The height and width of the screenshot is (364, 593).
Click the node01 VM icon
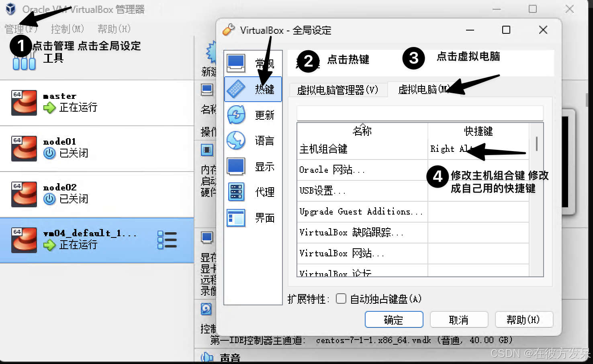click(x=24, y=148)
